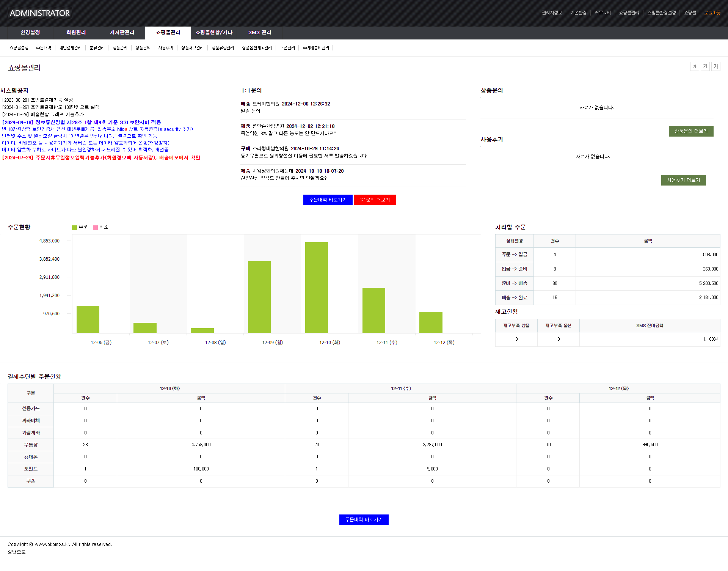The height and width of the screenshot is (571, 728).
Task: Click 상품문의 더보기 green button
Action: (691, 131)
